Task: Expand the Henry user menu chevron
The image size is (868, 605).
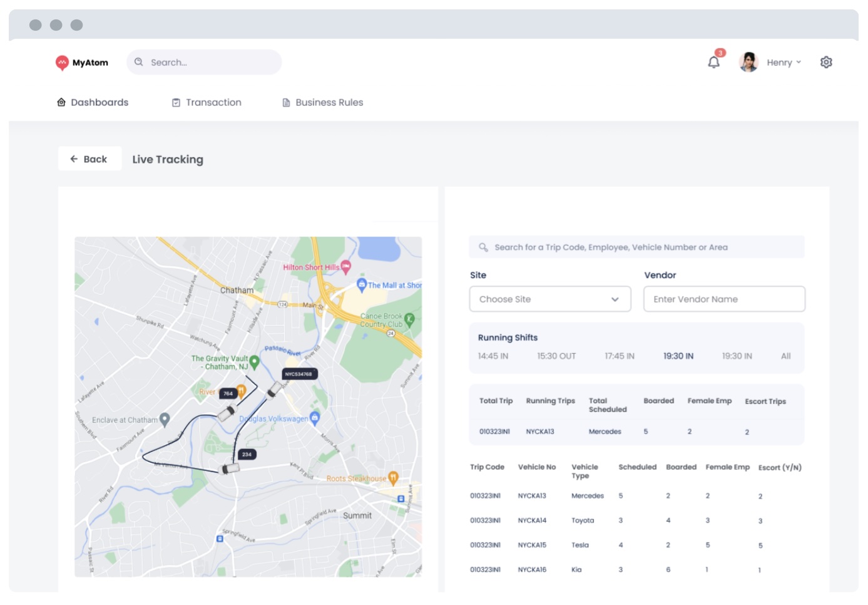Action: coord(799,62)
